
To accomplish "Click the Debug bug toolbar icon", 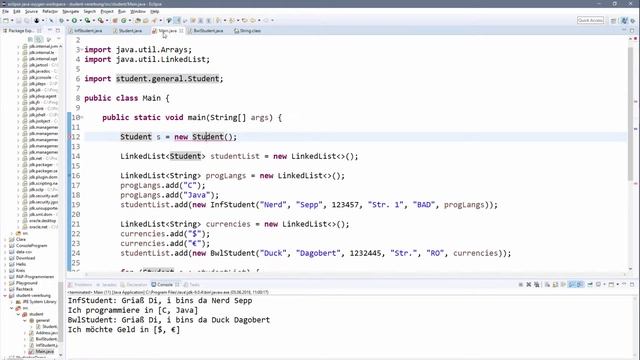I will (x=62, y=20).
